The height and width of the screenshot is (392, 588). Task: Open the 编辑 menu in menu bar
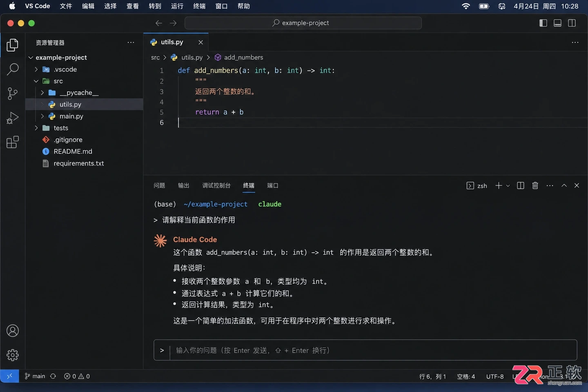88,6
